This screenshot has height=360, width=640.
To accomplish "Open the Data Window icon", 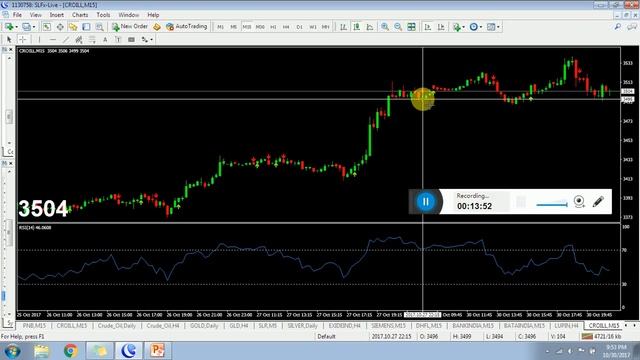I will pos(60,27).
